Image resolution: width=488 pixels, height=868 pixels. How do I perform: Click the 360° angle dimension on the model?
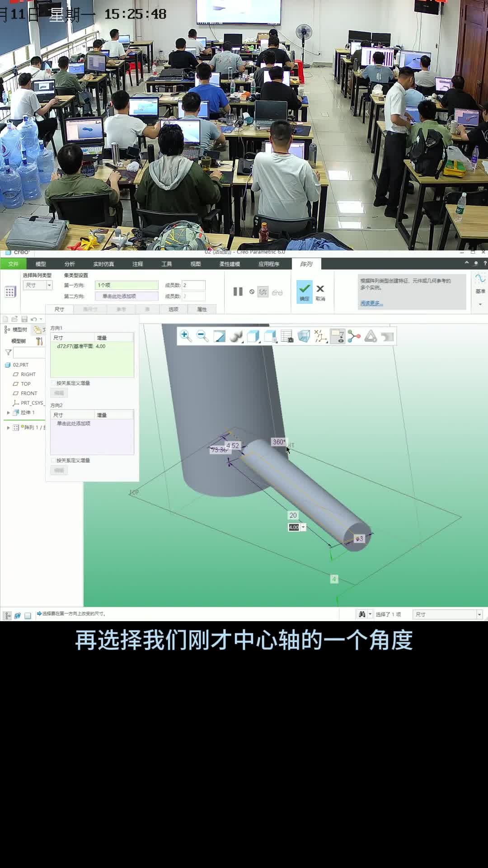click(278, 442)
